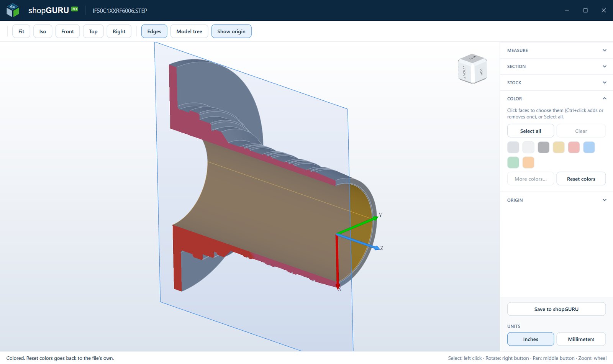613x364 pixels.
Task: Click the mouse controls hint in status bar
Action: [x=527, y=358]
